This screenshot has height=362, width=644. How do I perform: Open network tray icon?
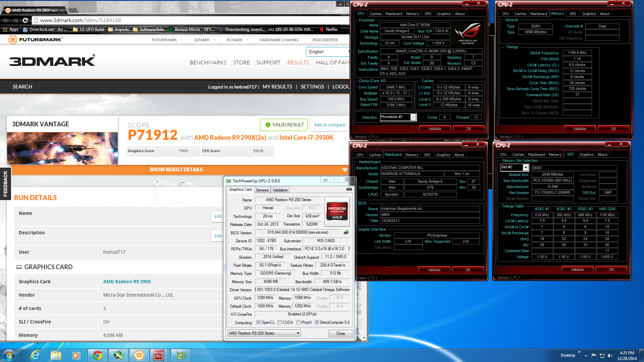pos(602,355)
